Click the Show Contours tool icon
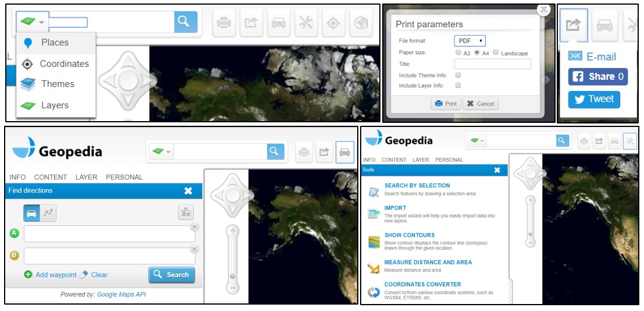The image size is (644, 311). (x=373, y=241)
